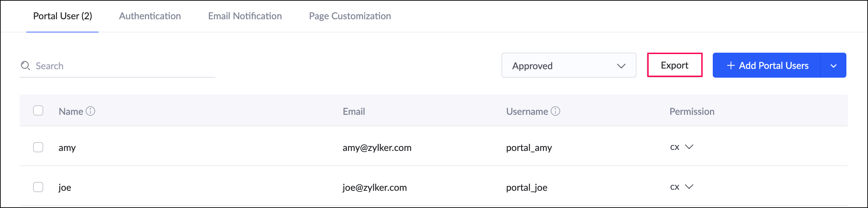Toggle the select-all checkbox in header
868x208 pixels.
[38, 111]
